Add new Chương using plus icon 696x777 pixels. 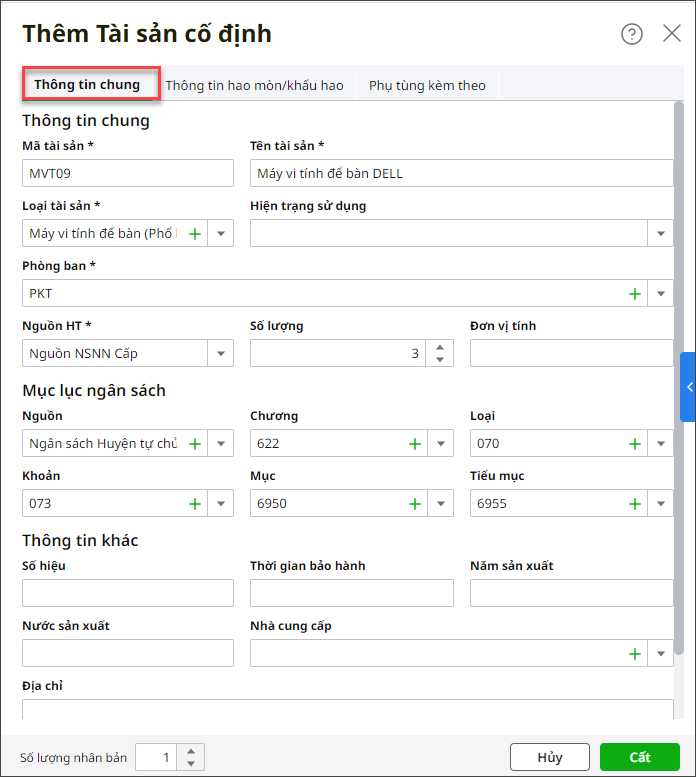coord(415,444)
